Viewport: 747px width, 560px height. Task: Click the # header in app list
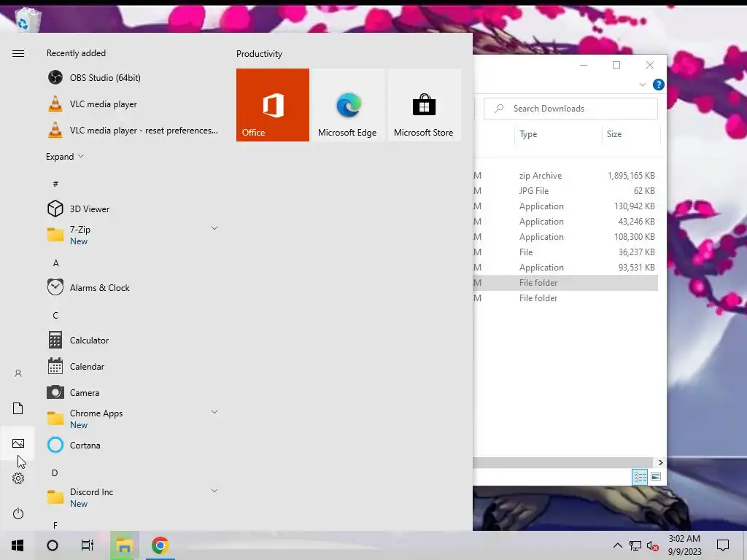pos(55,184)
